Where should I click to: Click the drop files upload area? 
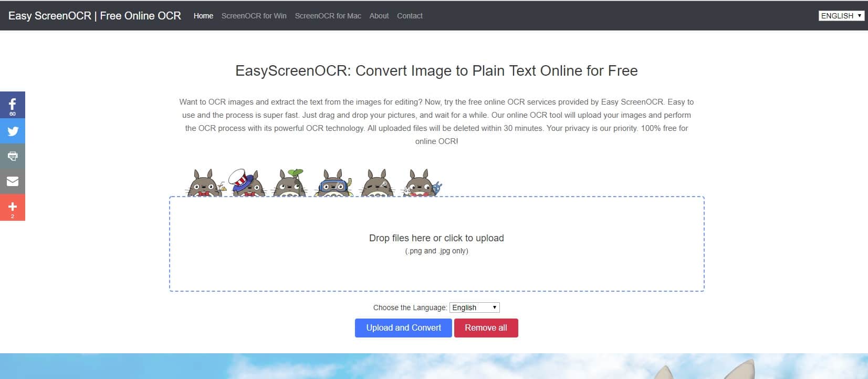tap(436, 244)
